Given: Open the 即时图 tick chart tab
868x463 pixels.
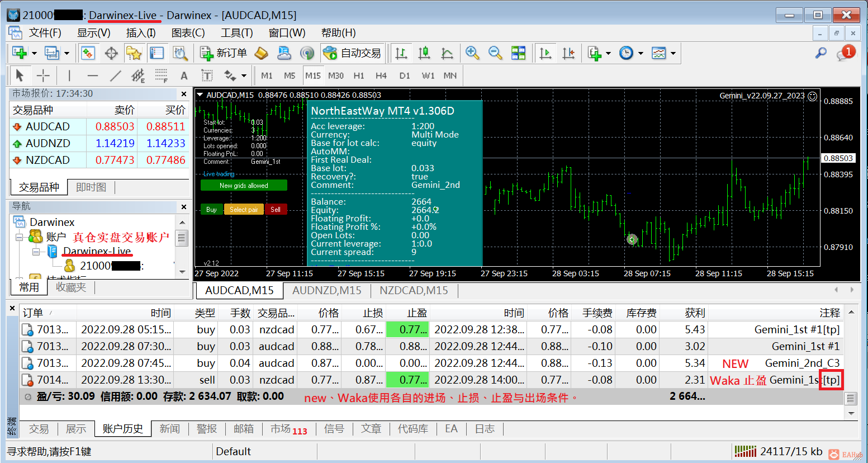Looking at the screenshot, I should click(x=91, y=187).
